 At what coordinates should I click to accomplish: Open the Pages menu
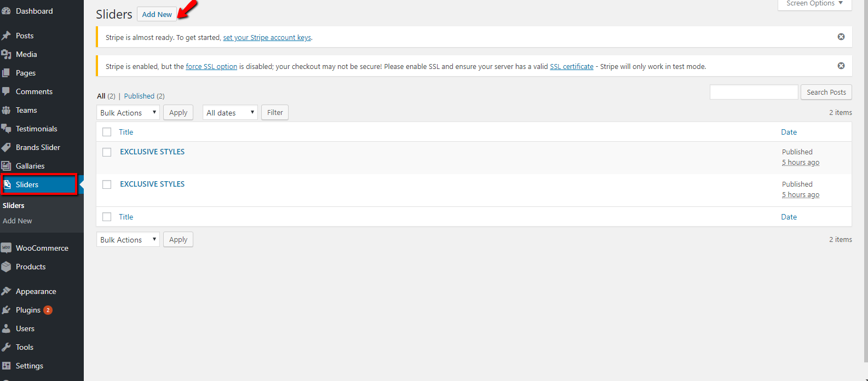click(x=26, y=73)
